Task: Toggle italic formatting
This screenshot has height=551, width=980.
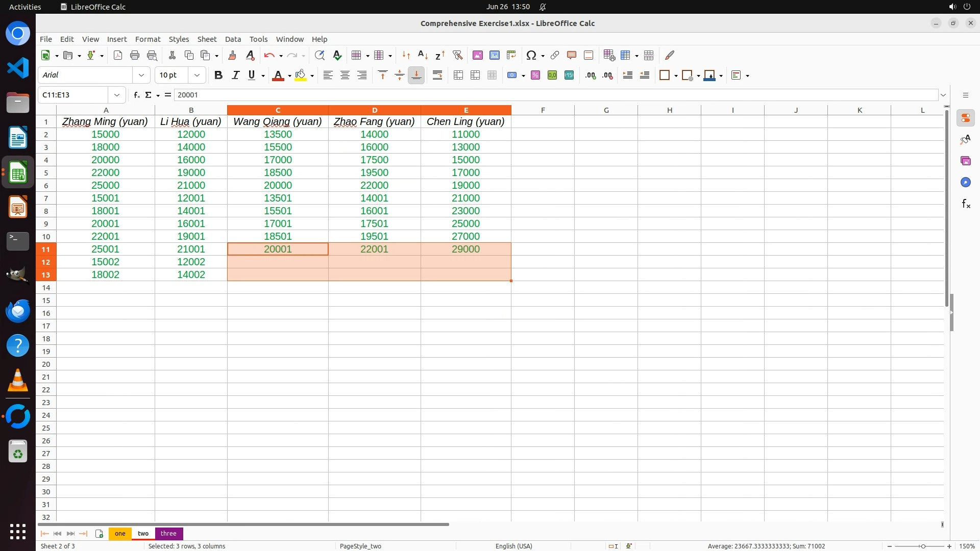Action: click(x=235, y=75)
